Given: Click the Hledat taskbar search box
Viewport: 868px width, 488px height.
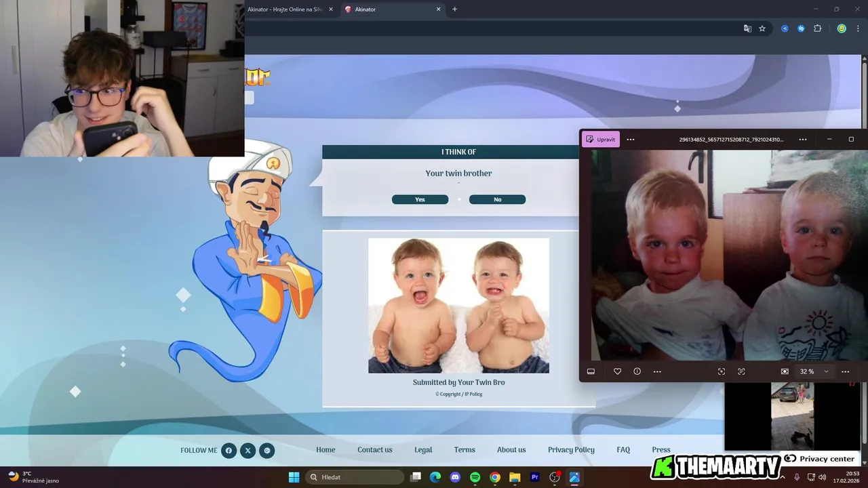Looking at the screenshot, I should [x=355, y=477].
